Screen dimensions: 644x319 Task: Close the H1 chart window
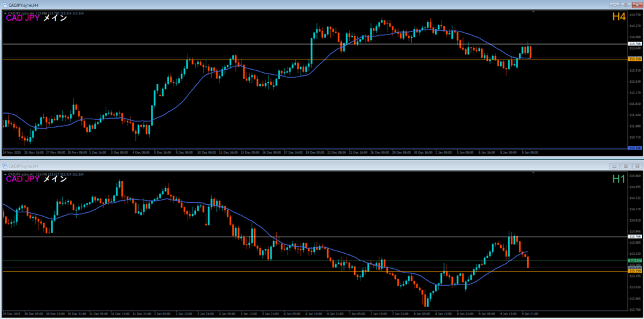(x=636, y=166)
